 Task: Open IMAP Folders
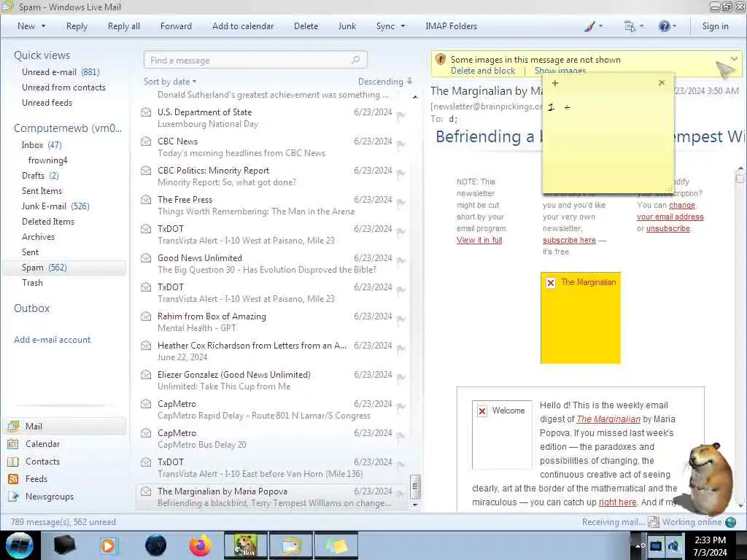[451, 26]
